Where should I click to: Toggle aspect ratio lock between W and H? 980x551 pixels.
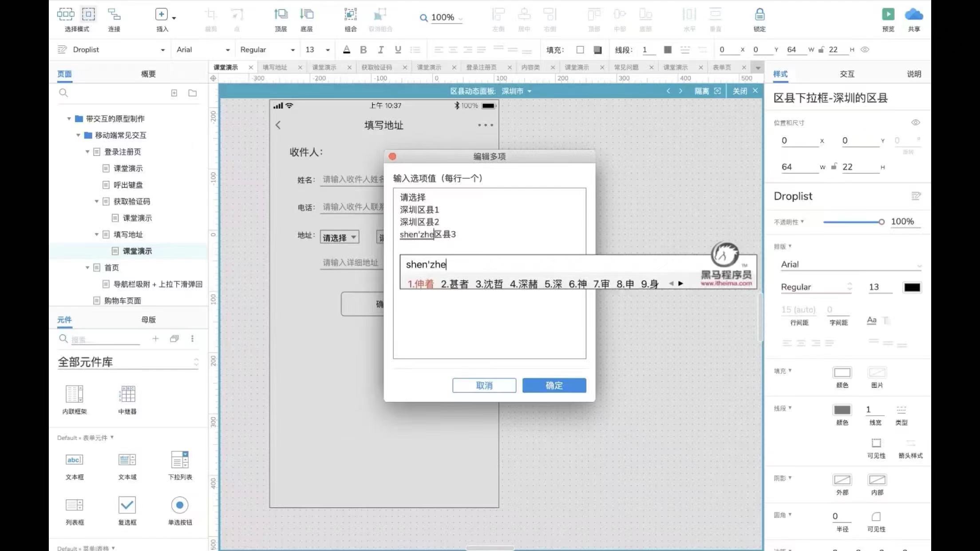(834, 167)
